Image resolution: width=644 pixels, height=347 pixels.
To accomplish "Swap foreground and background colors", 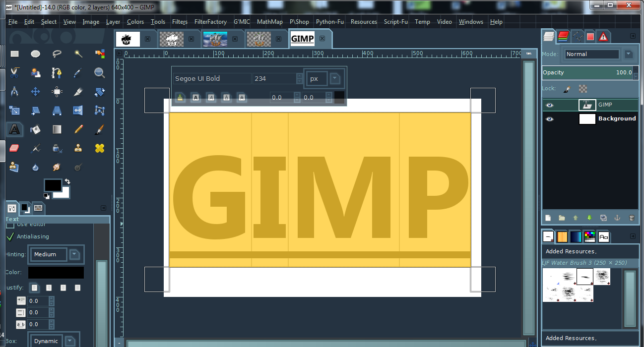I will coord(67,181).
